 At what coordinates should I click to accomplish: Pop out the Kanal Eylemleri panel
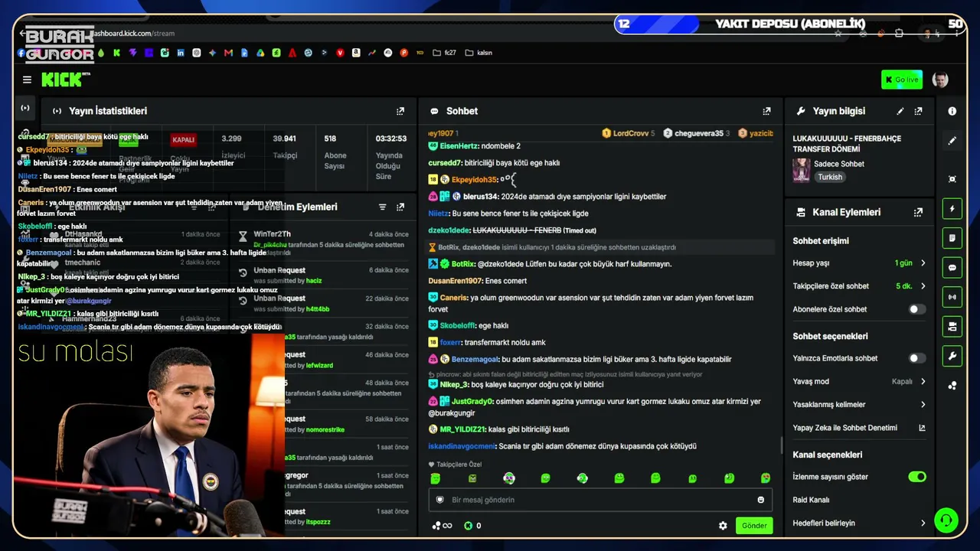pos(918,212)
